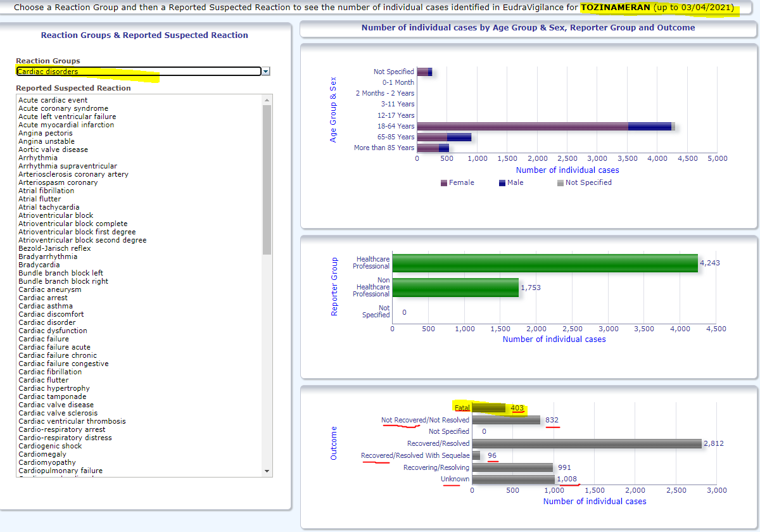760x532 pixels.
Task: Select Cardiac valve sclerosis
Action: point(57,413)
